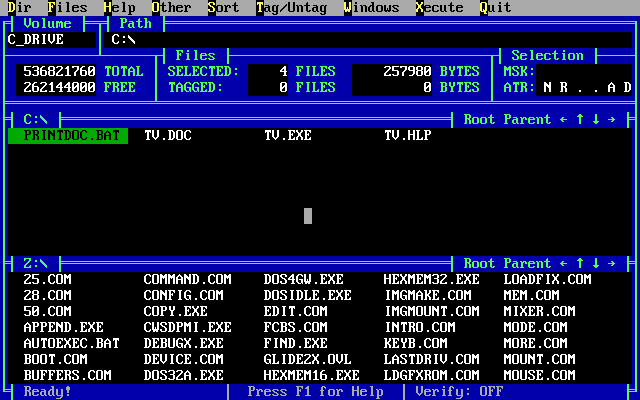Select TV.EXE in the C:\ panel
The height and width of the screenshot is (400, 640).
click(287, 135)
